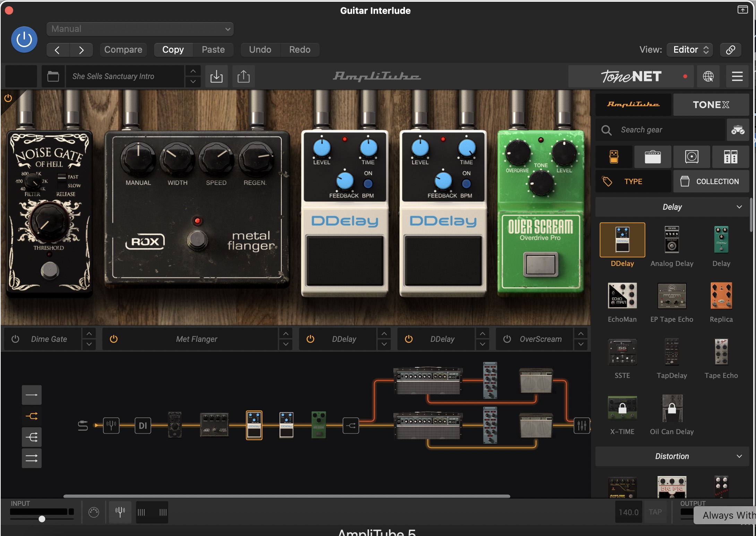Click the tuner icon in bottom bar

120,512
